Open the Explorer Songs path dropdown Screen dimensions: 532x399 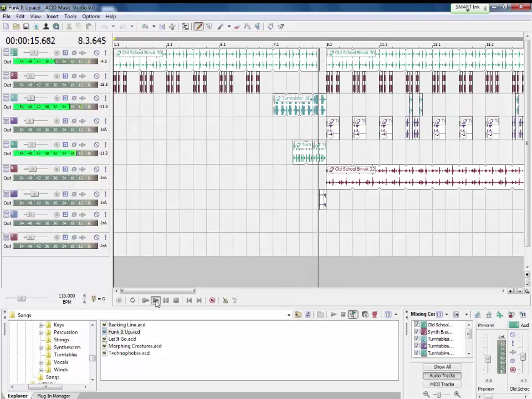(x=289, y=315)
